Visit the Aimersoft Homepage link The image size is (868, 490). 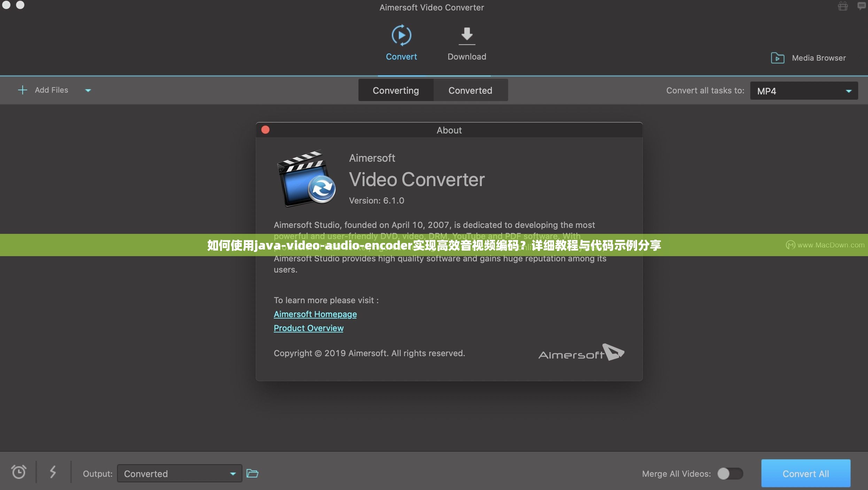[315, 314]
